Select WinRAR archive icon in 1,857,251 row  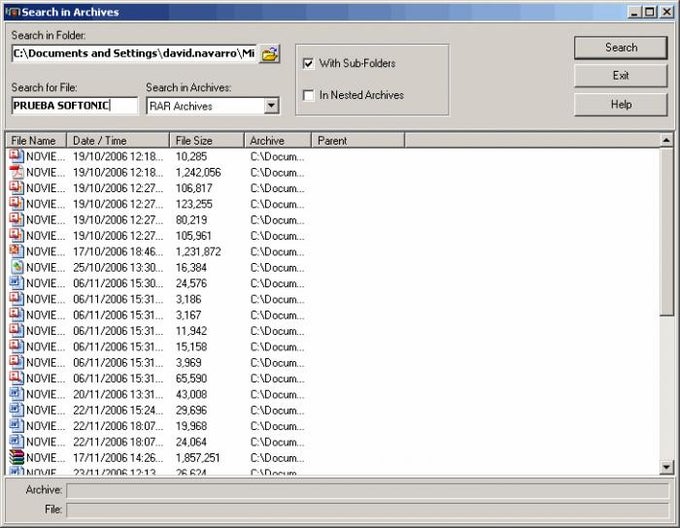[x=16, y=457]
